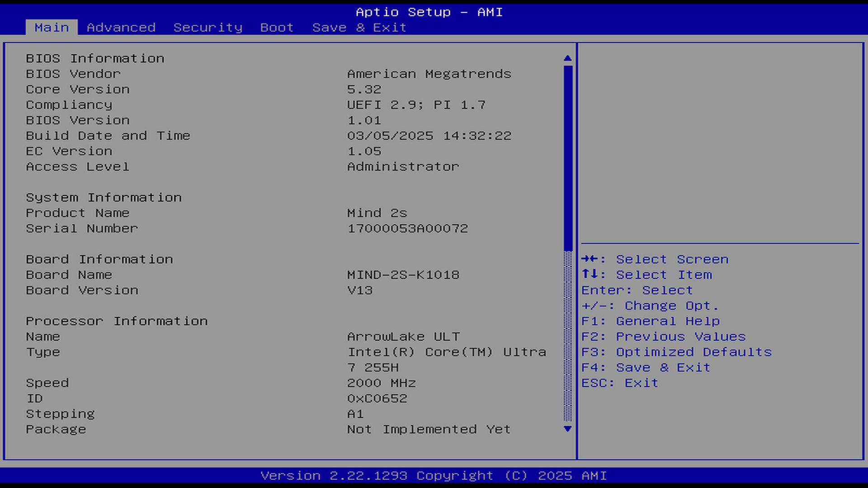Click the scroll down arrow
Viewport: 868px width, 488px height.
(x=568, y=429)
